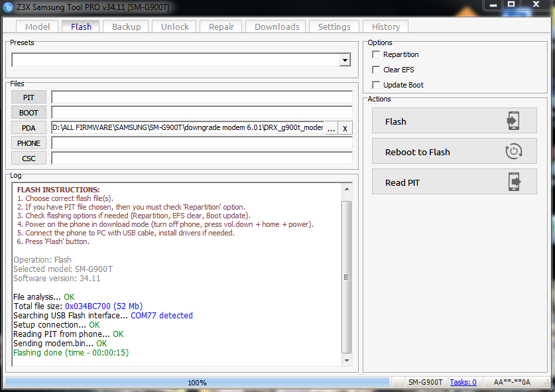Click 'FLASH INSTRUCTIONS:' heading in log

click(58, 190)
